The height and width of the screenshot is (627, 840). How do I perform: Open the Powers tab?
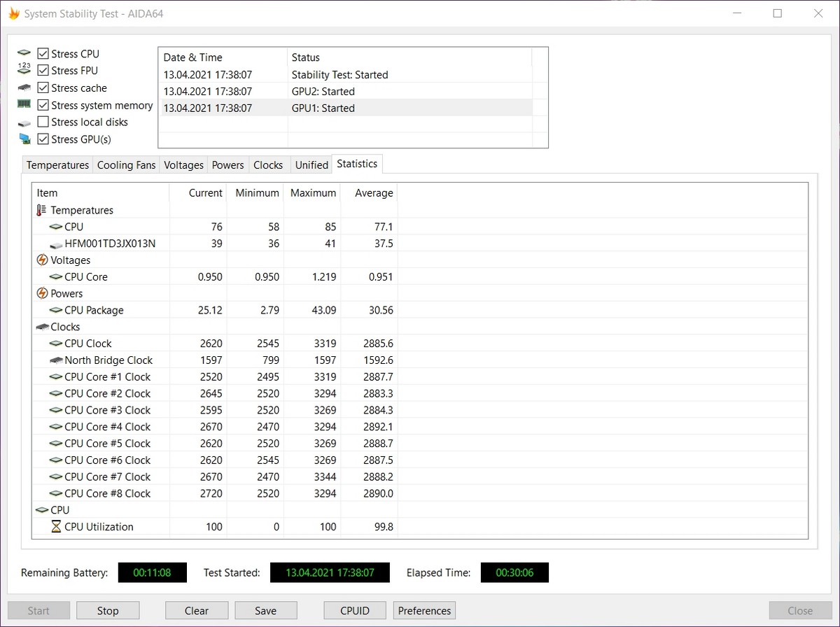pos(228,165)
